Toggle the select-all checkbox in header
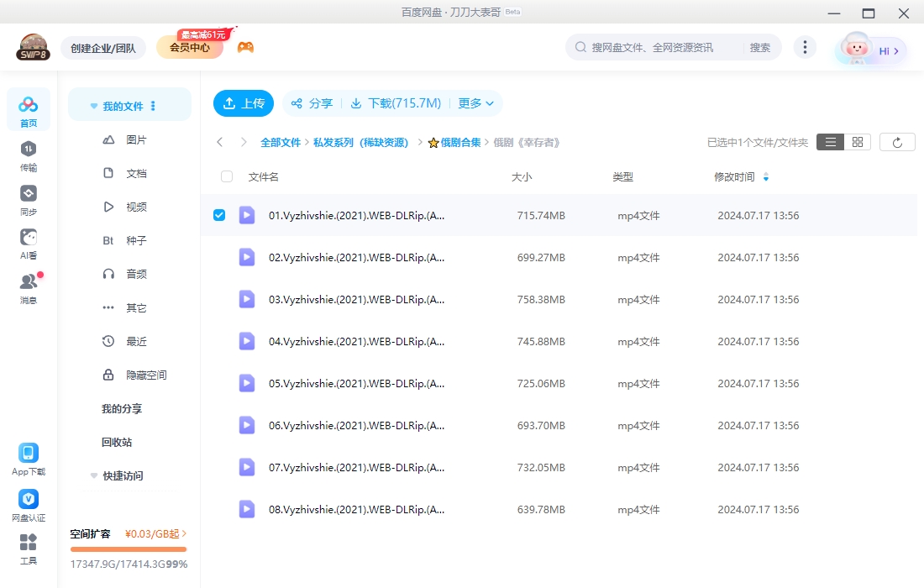This screenshot has height=588, width=924. tap(227, 176)
